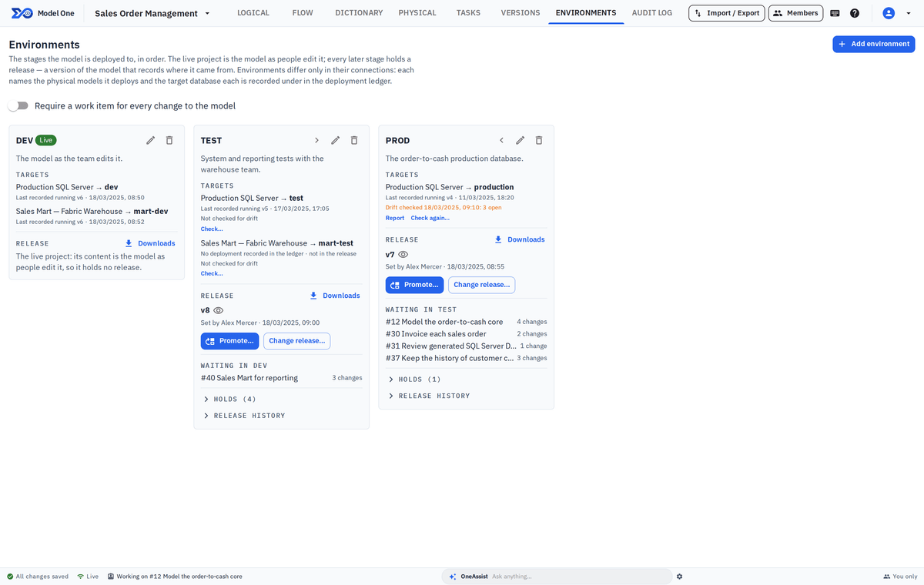This screenshot has width=924, height=585.
Task: Edit the TEST environment pencil icon
Action: click(335, 140)
